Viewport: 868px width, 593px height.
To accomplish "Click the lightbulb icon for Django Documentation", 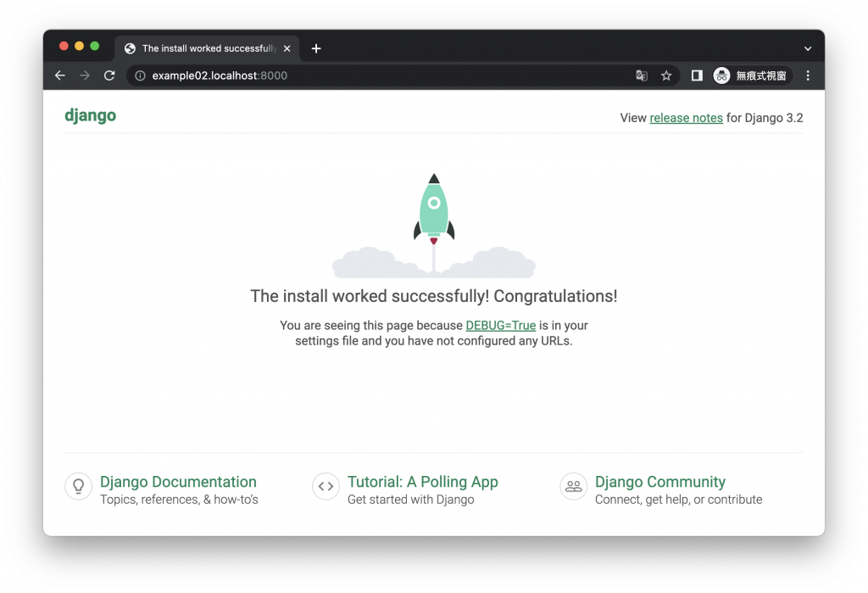I will tap(79, 486).
